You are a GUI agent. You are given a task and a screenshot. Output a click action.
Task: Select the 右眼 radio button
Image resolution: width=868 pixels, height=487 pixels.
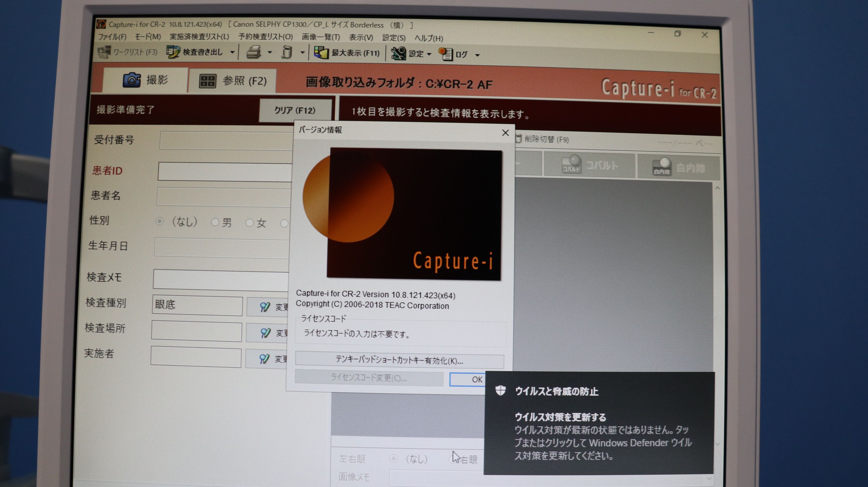tap(453, 459)
